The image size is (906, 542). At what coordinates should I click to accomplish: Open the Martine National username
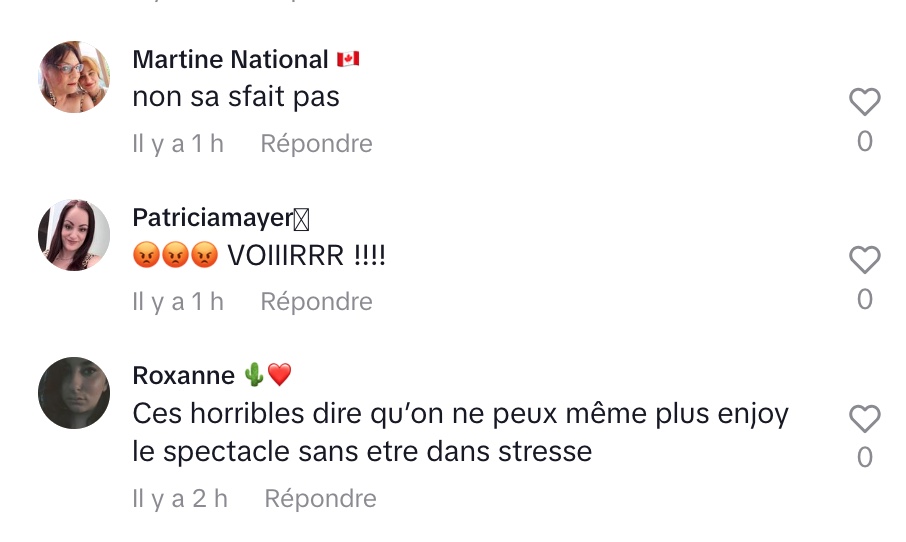click(x=231, y=59)
